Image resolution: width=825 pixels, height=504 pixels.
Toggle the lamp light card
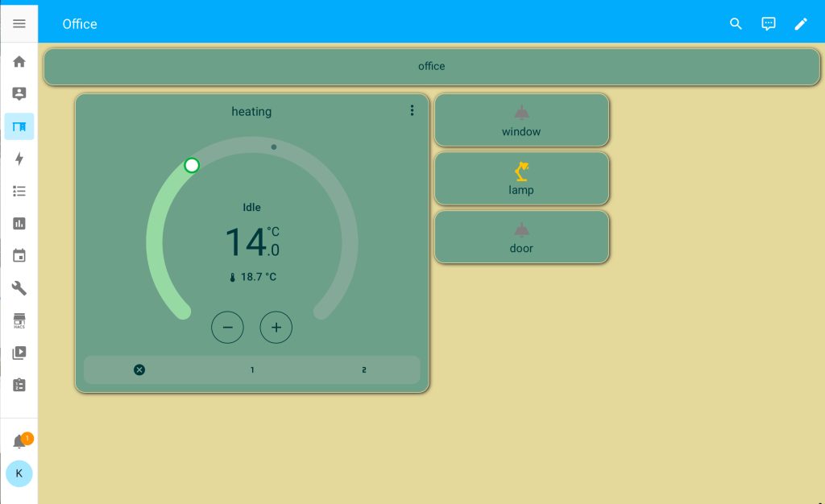(x=521, y=179)
